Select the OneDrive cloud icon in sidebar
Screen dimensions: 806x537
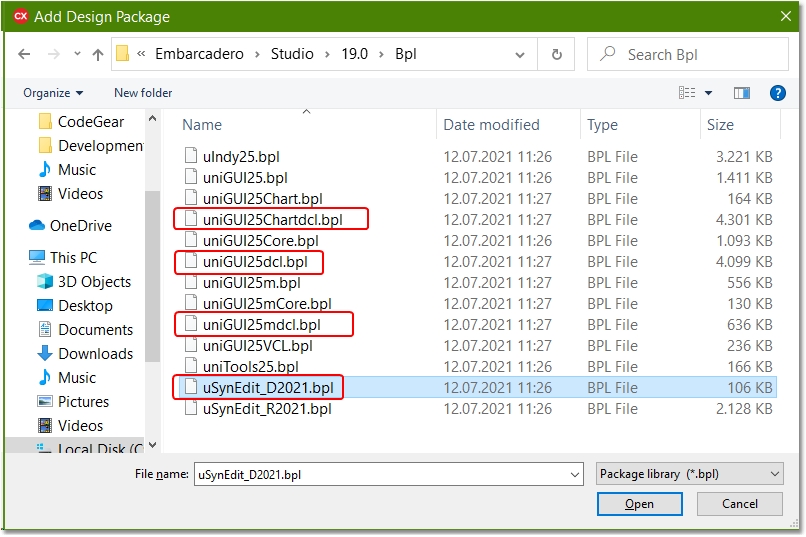pos(37,226)
